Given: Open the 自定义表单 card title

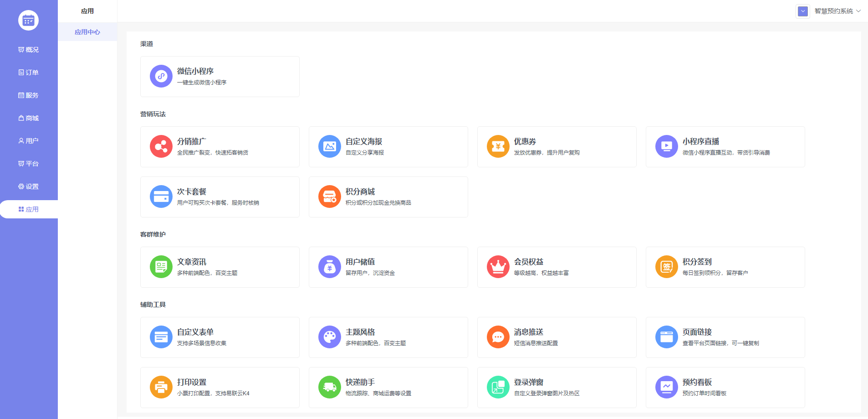Looking at the screenshot, I should (x=195, y=332).
